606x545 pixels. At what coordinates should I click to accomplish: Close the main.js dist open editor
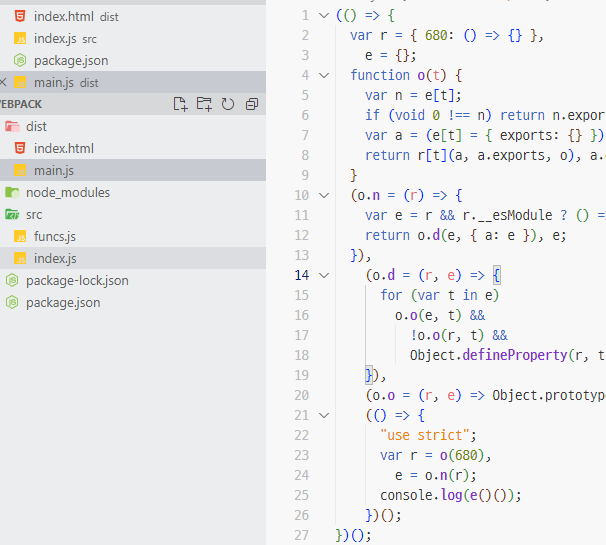(x=3, y=82)
